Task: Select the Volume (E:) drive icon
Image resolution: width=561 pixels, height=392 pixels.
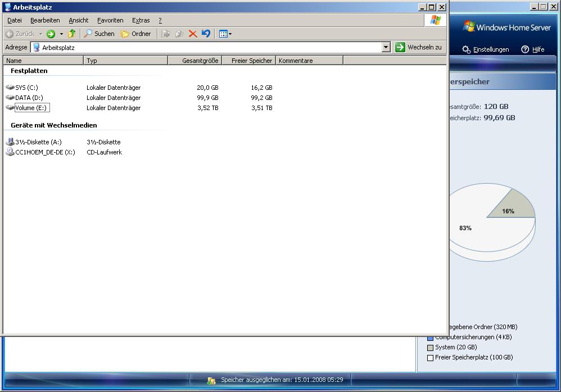Action: pos(10,108)
